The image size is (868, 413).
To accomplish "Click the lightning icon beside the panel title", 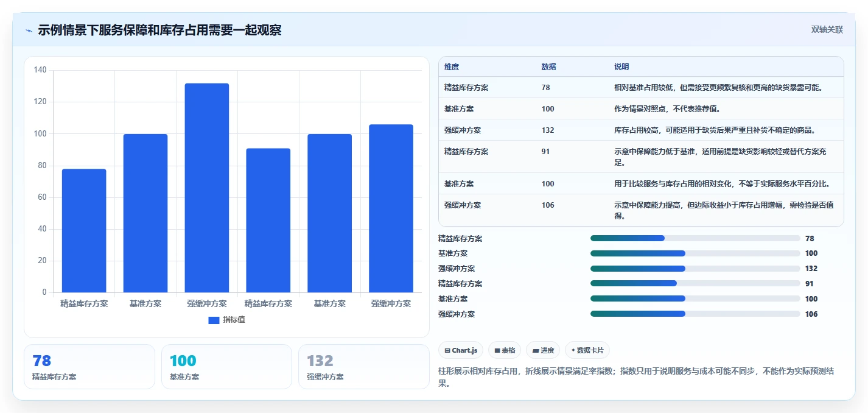I will tap(29, 30).
